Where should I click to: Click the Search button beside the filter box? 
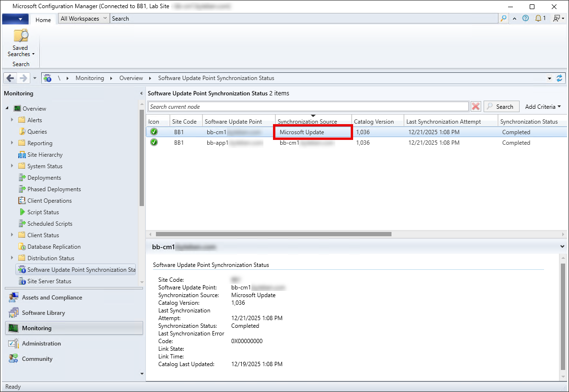pyautogui.click(x=501, y=107)
